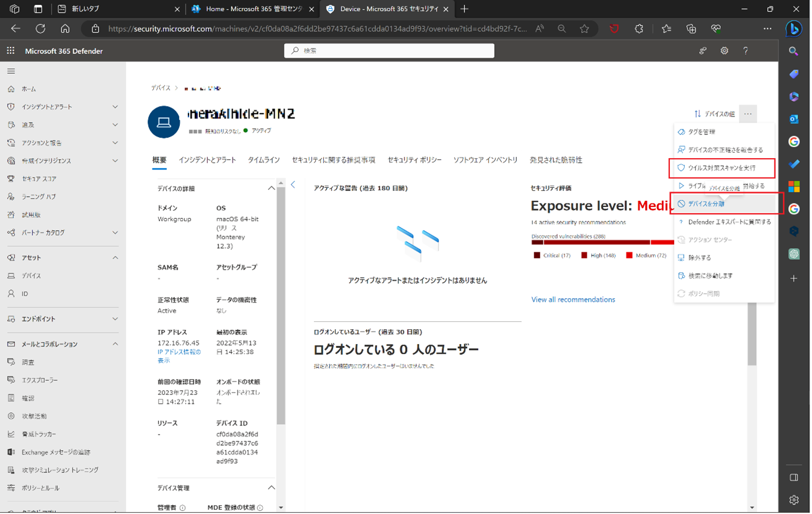Choose タグを管理 from the menu
This screenshot has height=514, width=812.
click(x=724, y=132)
